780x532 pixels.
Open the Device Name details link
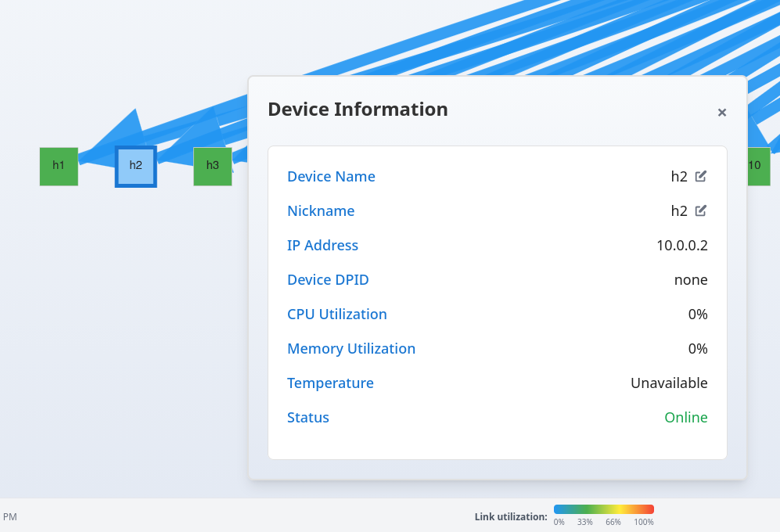331,176
